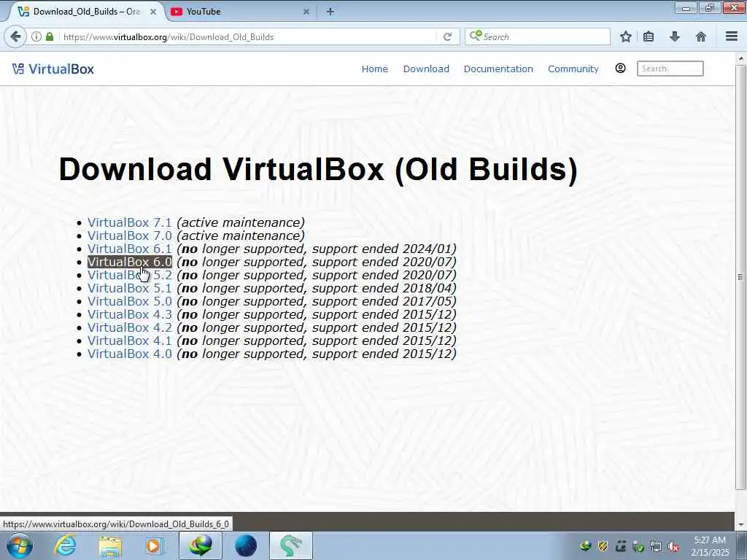This screenshot has height=560, width=747.
Task: Open the Download menu link
Action: click(x=426, y=69)
